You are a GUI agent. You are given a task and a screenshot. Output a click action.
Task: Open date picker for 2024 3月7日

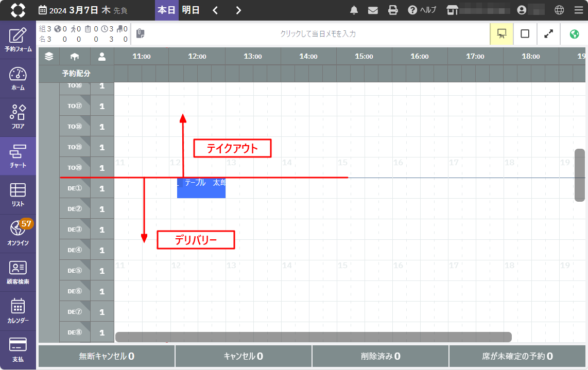coord(82,10)
